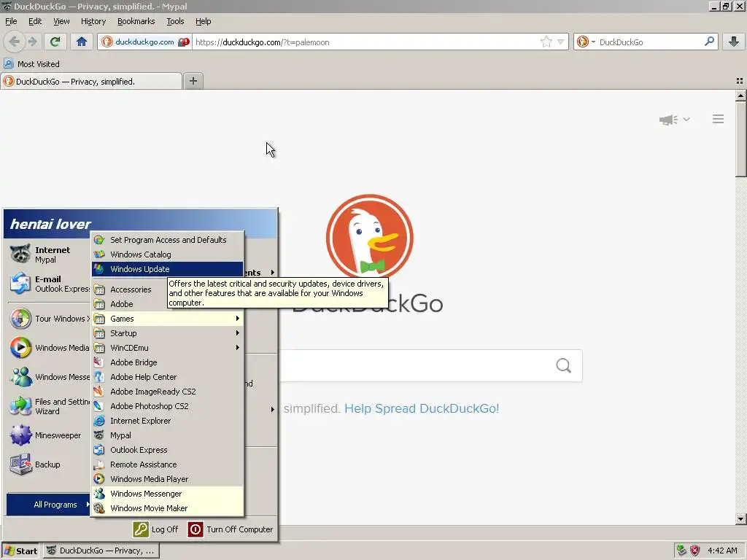The image size is (747, 560).
Task: Open the Most Visited bookmarks button
Action: [32, 64]
